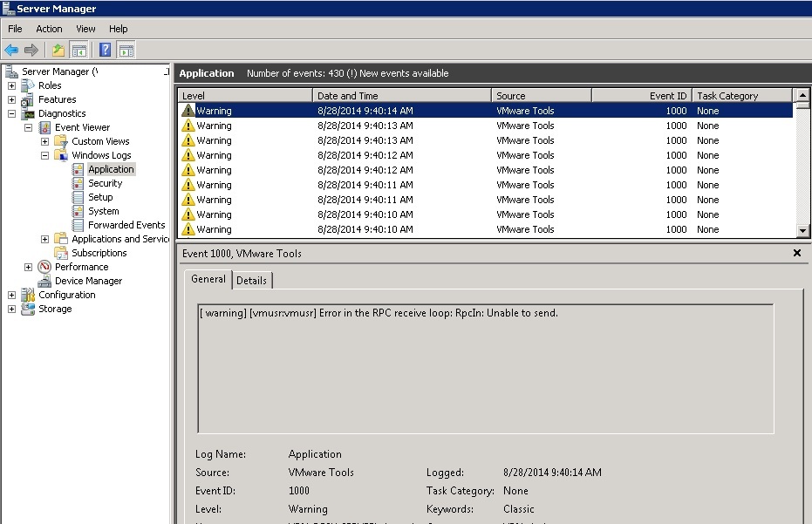Toggle the Show/Hide Action Pane icon
This screenshot has width=812, height=524.
coord(126,51)
